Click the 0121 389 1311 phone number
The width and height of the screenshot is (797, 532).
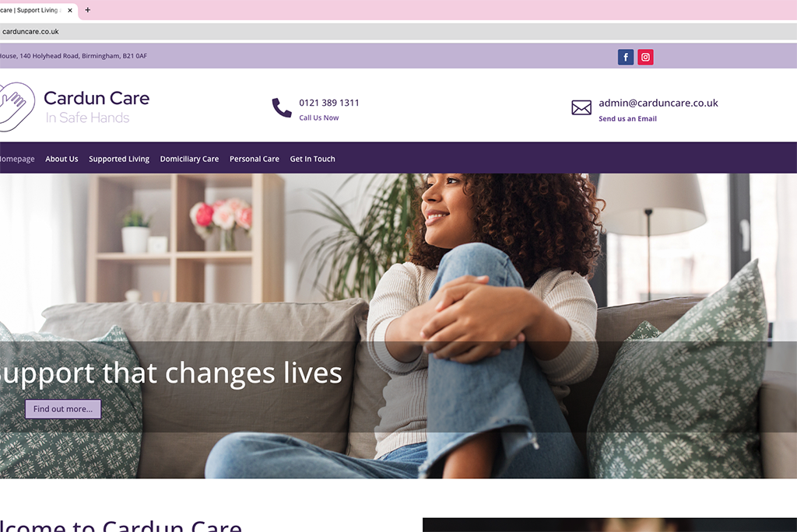329,103
